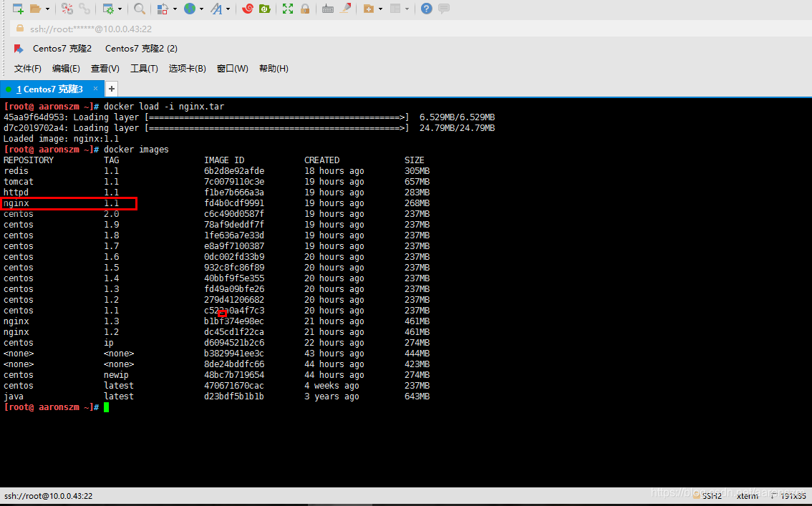Click image ID 6b2d8e92afde of redis
The height and width of the screenshot is (506, 812).
tap(234, 171)
